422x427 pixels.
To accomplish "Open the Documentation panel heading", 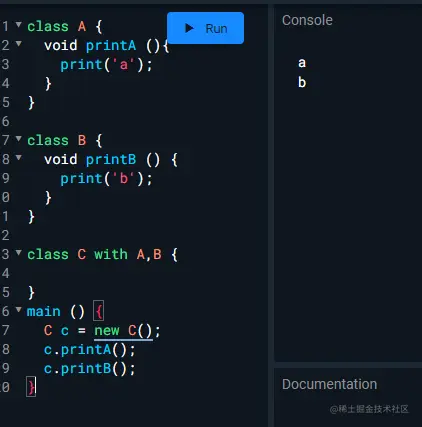I will pos(329,384).
